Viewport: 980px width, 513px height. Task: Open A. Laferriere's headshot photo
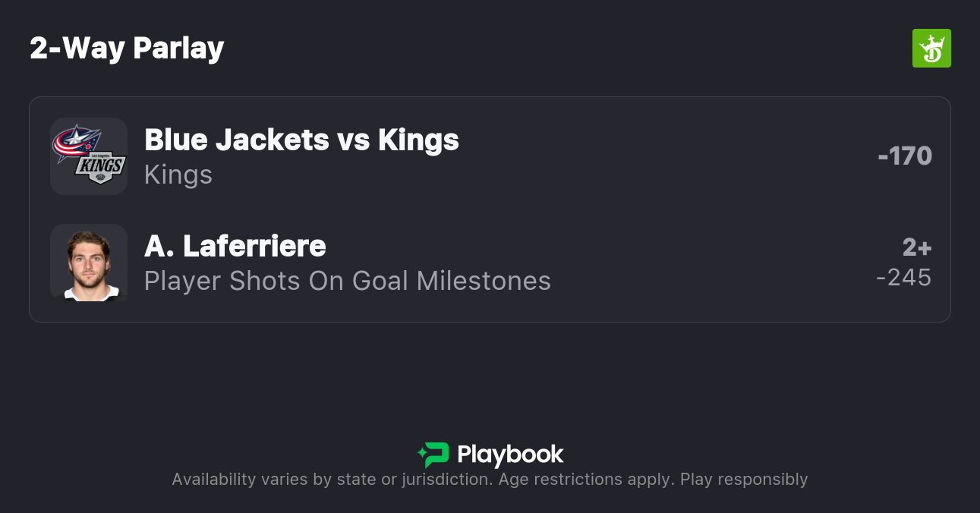click(89, 263)
